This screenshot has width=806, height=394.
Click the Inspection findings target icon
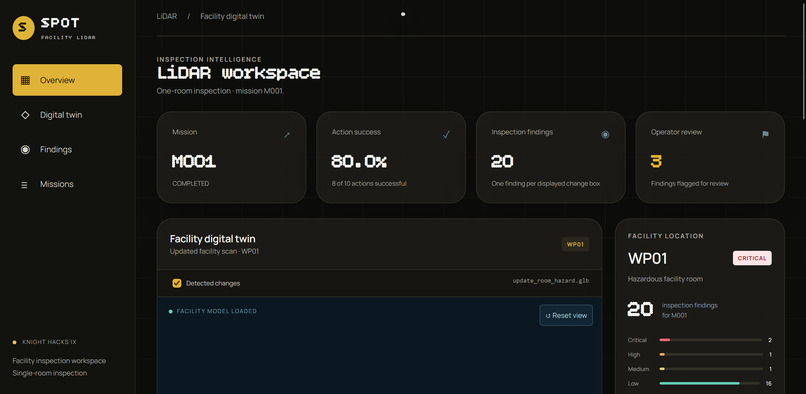606,135
